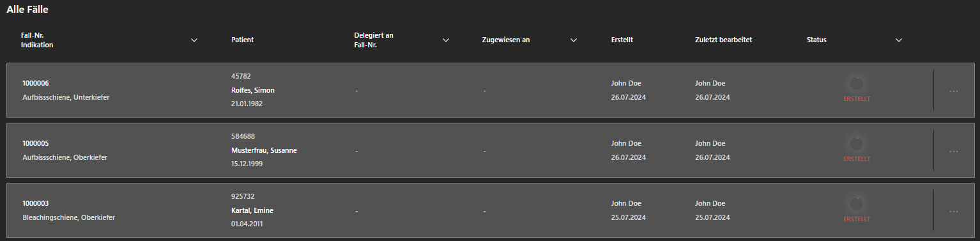Open case number 1000005

(36, 143)
